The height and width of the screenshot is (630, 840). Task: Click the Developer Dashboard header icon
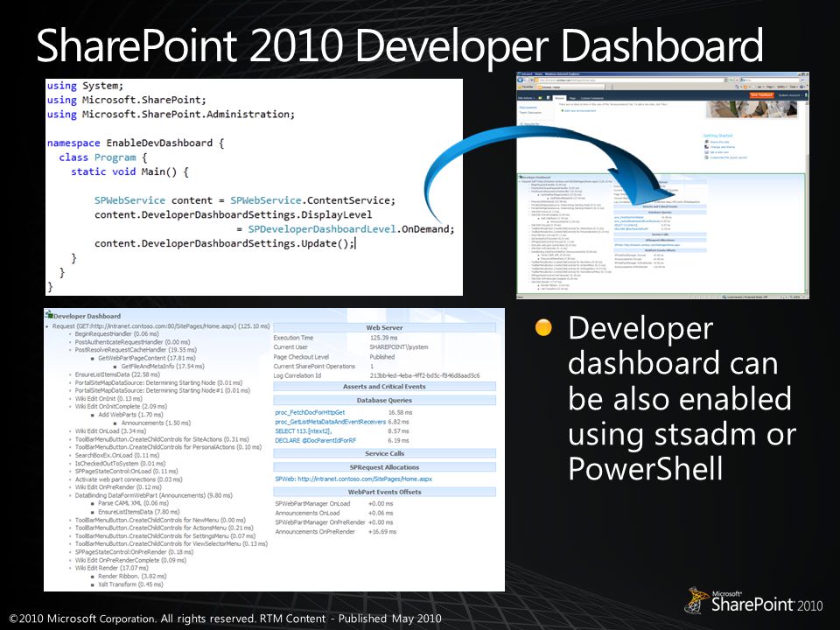click(49, 315)
